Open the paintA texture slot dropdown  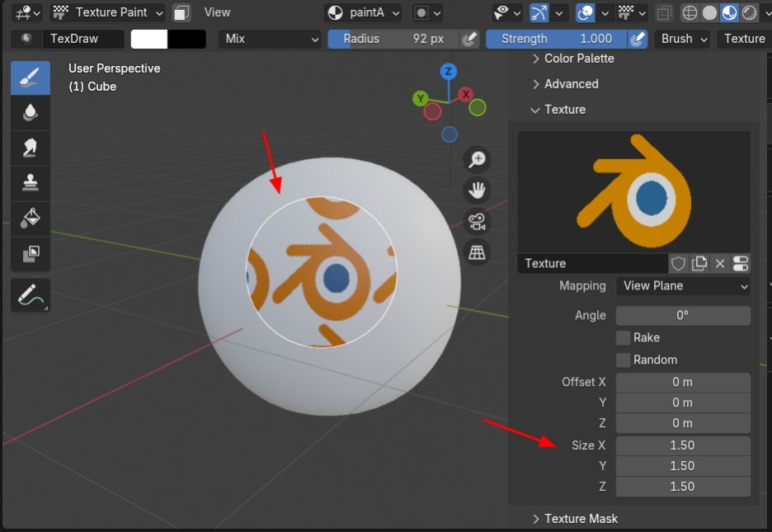[x=363, y=13]
